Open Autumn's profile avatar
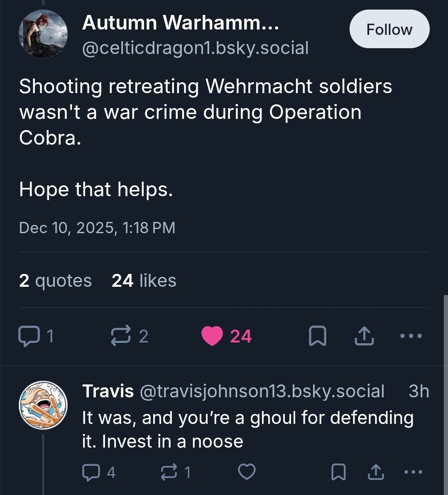This screenshot has height=495, width=448. pos(43,34)
